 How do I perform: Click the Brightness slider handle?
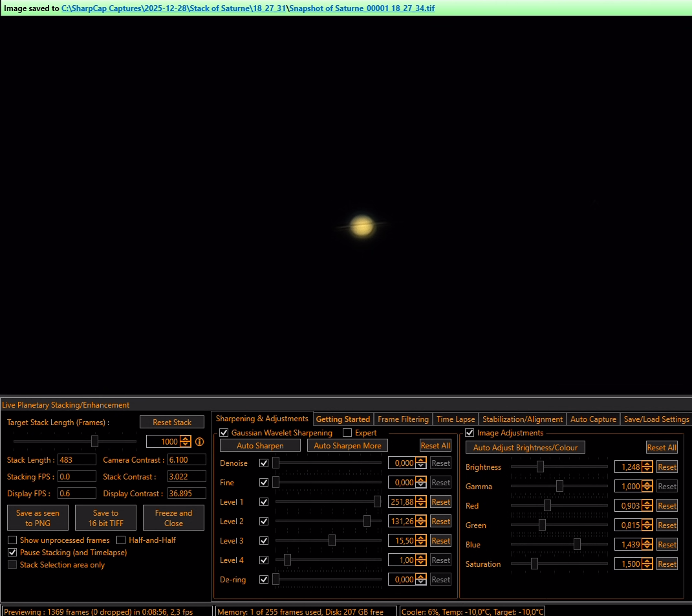pyautogui.click(x=540, y=467)
